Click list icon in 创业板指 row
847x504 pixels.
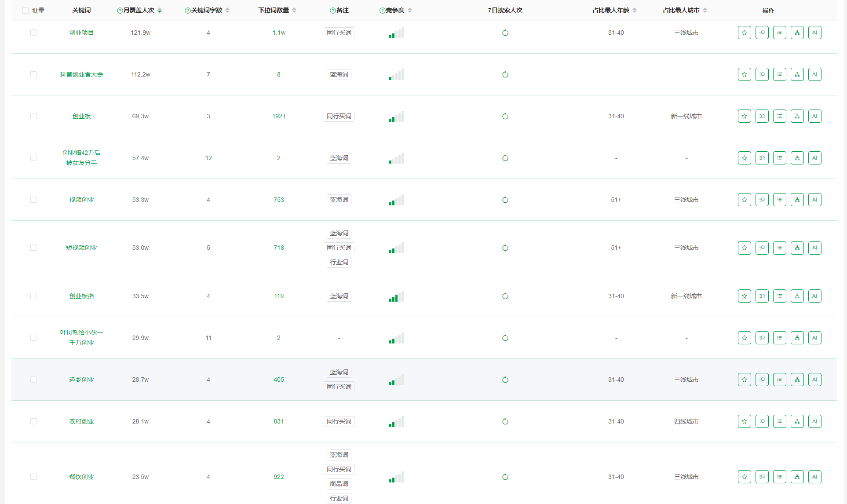point(779,296)
